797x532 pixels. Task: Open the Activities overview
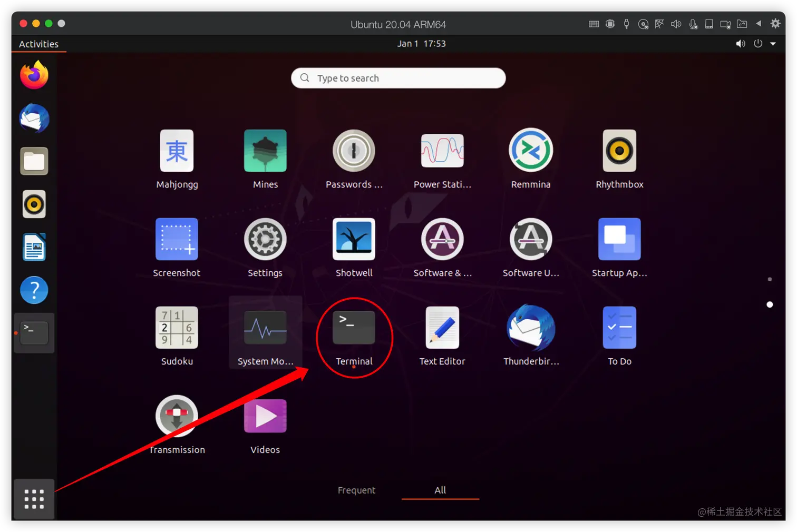(x=38, y=44)
